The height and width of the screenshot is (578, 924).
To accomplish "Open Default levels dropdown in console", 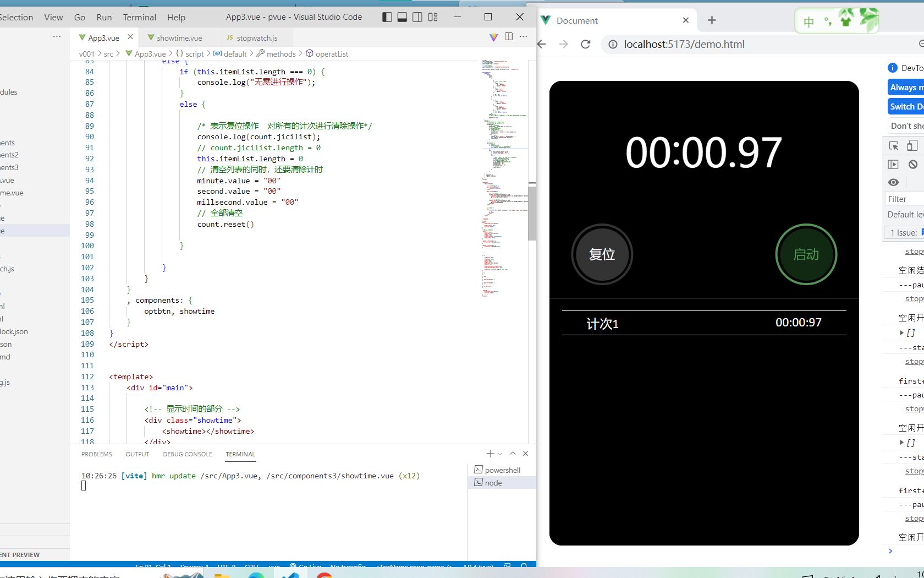I will coord(906,215).
